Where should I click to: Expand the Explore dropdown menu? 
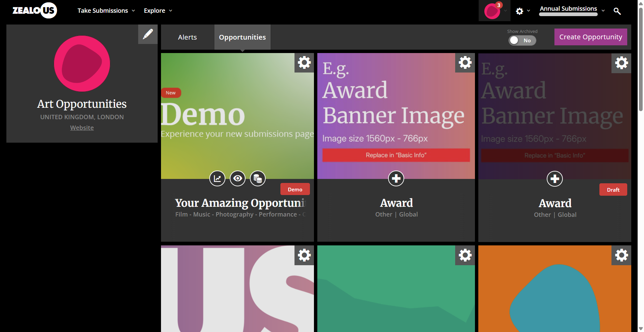coord(158,11)
